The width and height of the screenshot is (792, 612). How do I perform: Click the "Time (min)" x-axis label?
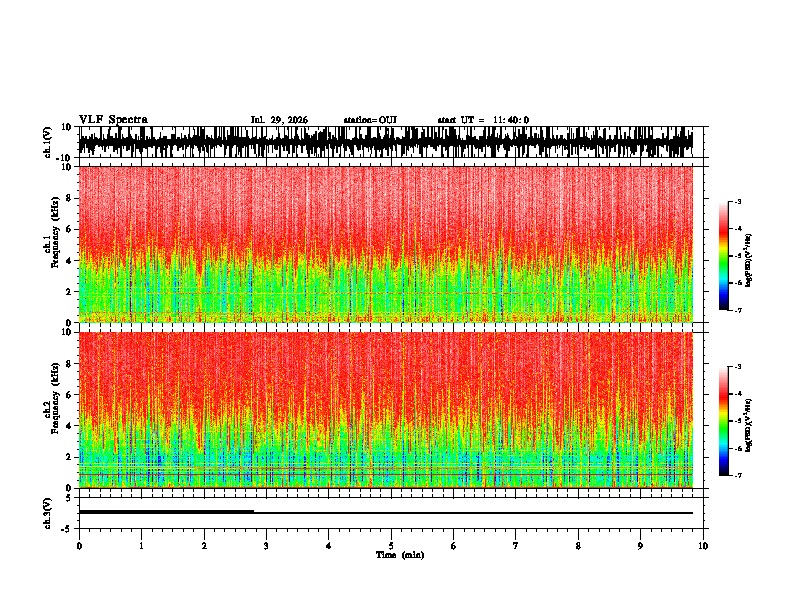tap(400, 555)
